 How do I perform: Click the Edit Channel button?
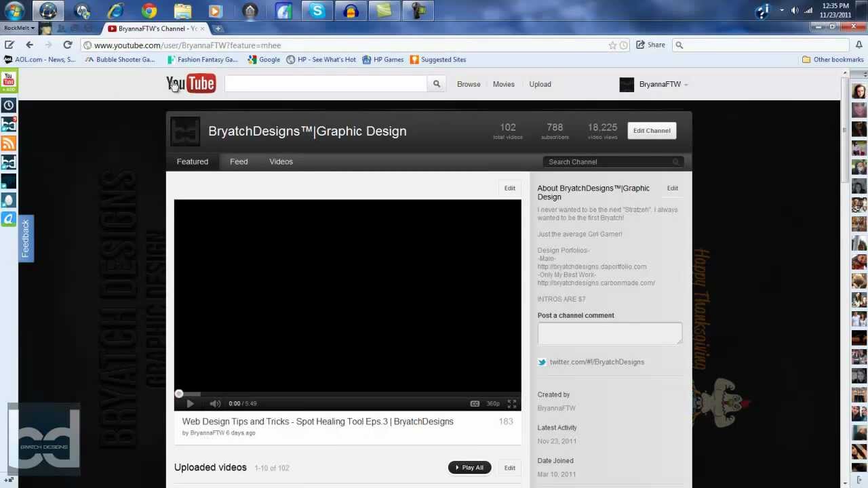652,131
